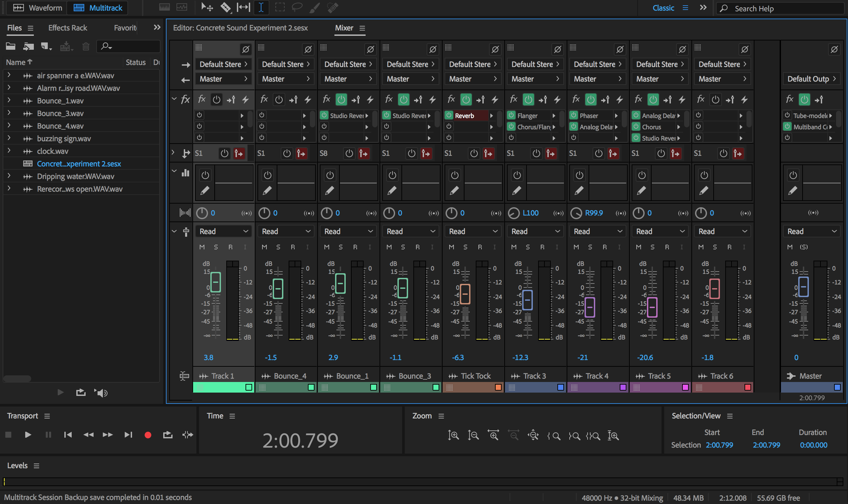Solo the Bounce_4 track

pos(278,247)
